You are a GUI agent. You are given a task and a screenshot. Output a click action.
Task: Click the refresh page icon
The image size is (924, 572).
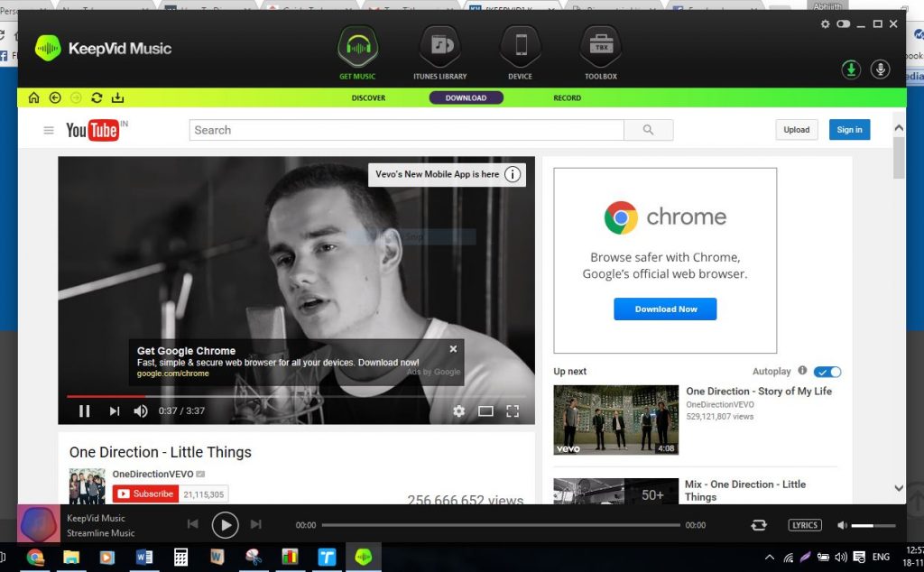(x=97, y=97)
